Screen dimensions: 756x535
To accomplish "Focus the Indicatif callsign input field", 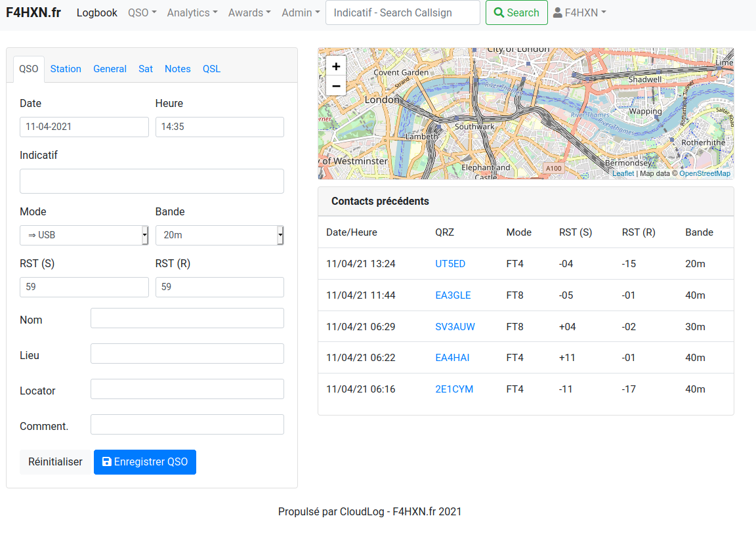I will pyautogui.click(x=152, y=181).
